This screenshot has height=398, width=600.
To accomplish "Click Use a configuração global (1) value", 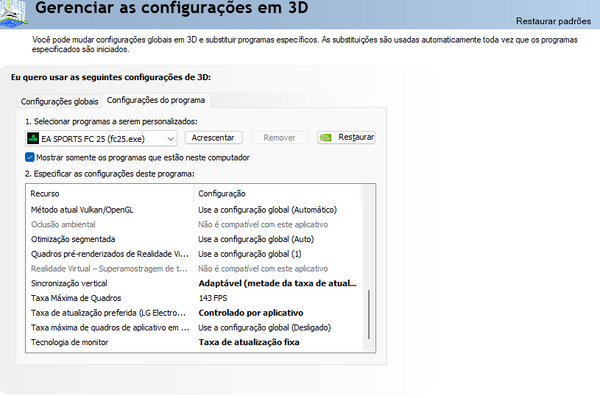I will (249, 254).
